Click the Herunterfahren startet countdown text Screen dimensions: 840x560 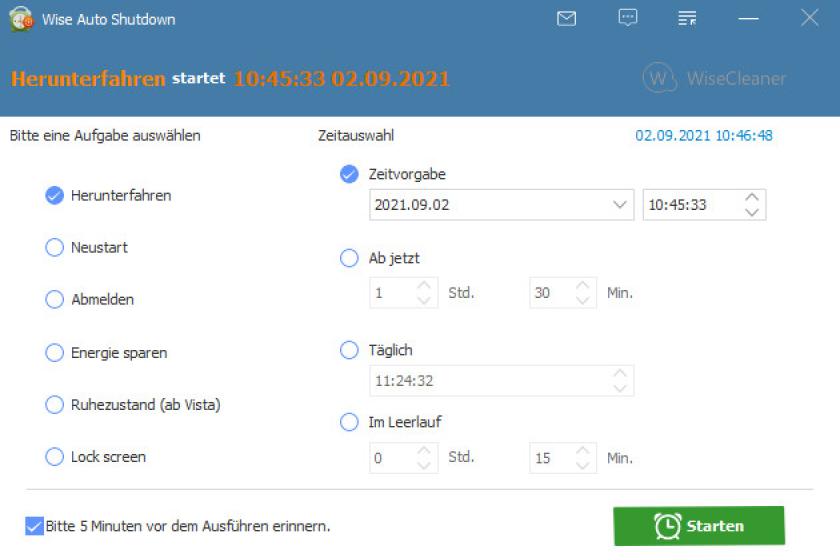(x=230, y=79)
